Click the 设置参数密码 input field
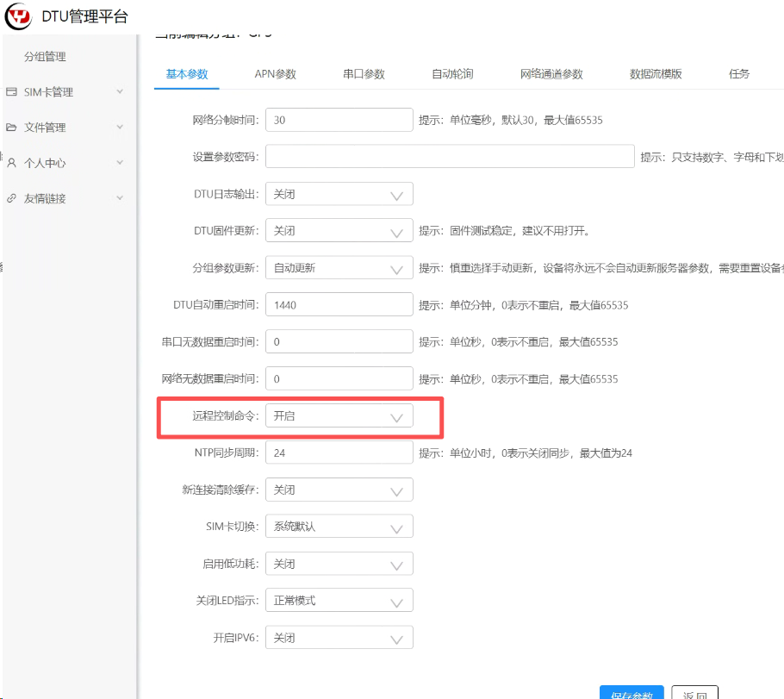Screen dimensions: 784x699 pos(450,157)
